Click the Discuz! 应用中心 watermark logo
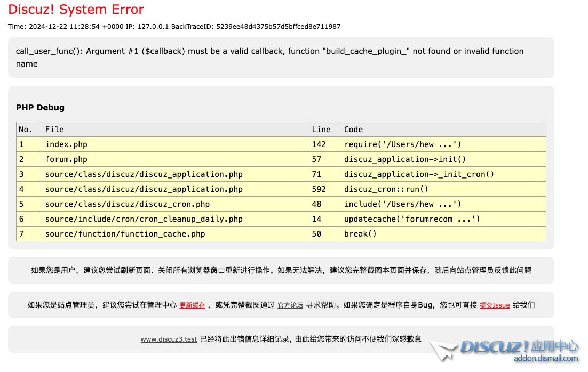The height and width of the screenshot is (372, 588). (518, 347)
